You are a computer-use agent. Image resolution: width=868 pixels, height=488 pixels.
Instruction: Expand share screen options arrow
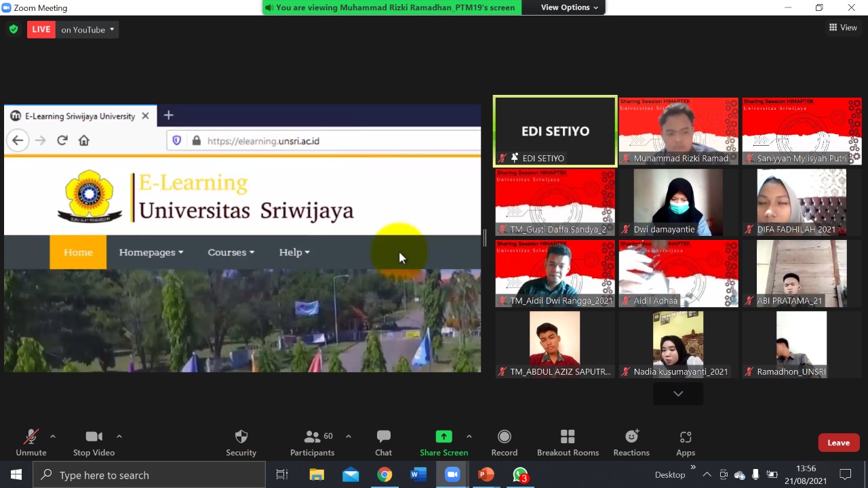click(x=469, y=436)
